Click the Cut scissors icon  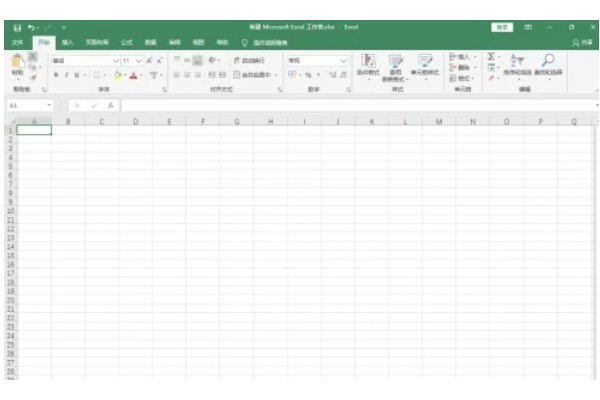pos(33,57)
